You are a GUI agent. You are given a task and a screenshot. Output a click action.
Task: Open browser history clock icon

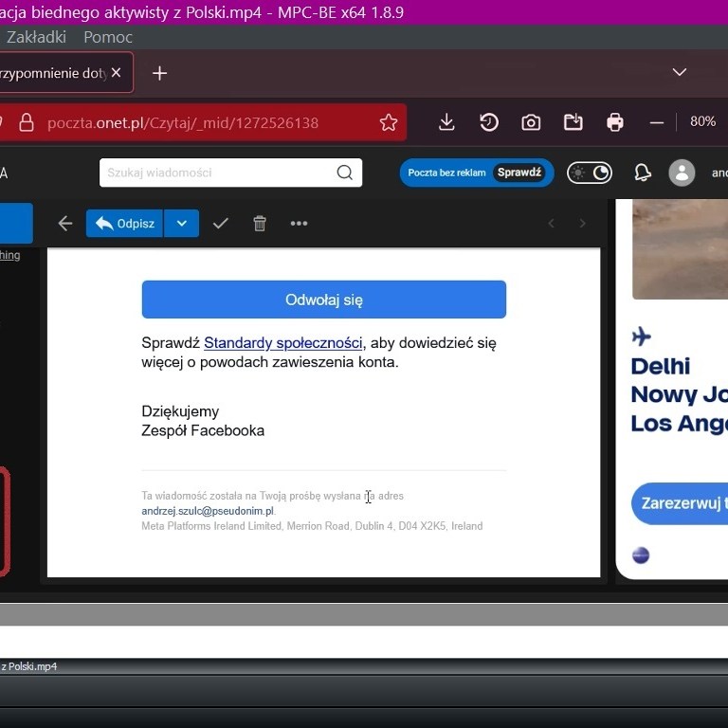pos(489,122)
